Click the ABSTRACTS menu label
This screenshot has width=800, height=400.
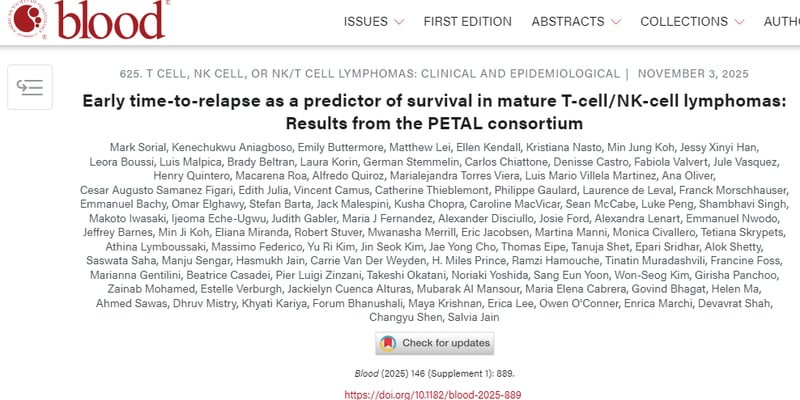tap(567, 22)
